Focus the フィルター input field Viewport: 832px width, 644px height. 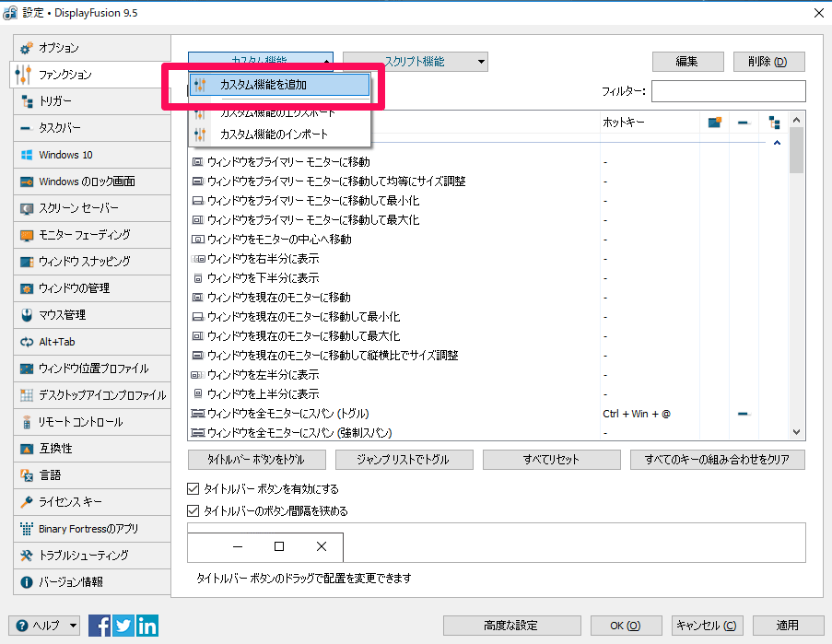point(729,91)
